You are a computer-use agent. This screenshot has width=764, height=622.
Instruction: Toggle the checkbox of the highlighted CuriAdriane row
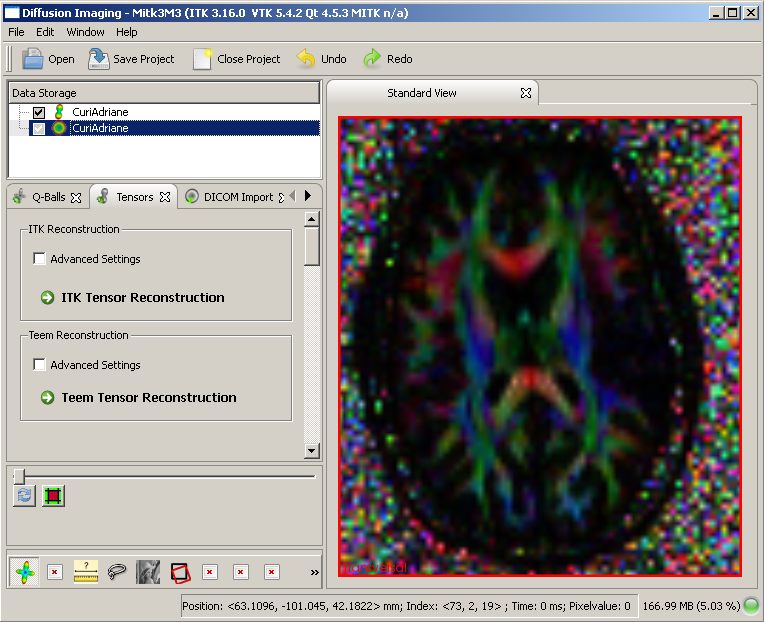coord(39,129)
